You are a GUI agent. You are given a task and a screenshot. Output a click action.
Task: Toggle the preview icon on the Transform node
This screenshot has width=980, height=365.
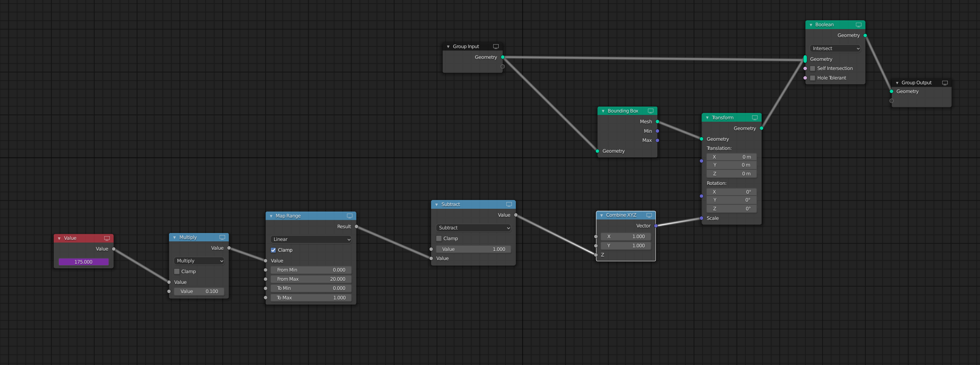[x=755, y=117]
